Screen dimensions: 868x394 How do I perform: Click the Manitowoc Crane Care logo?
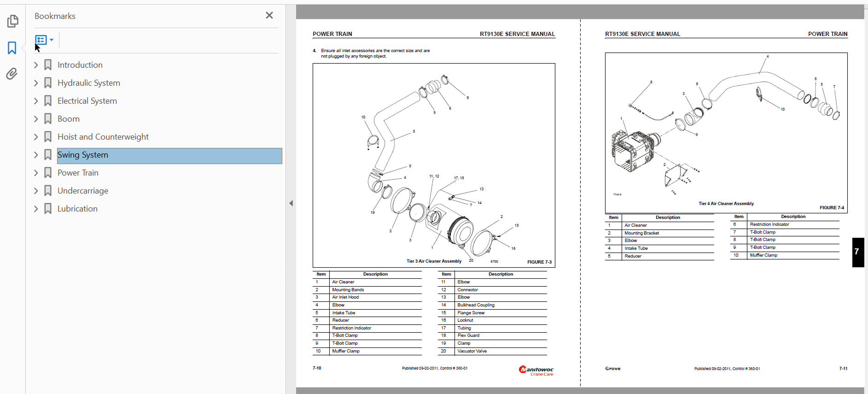coord(536,370)
